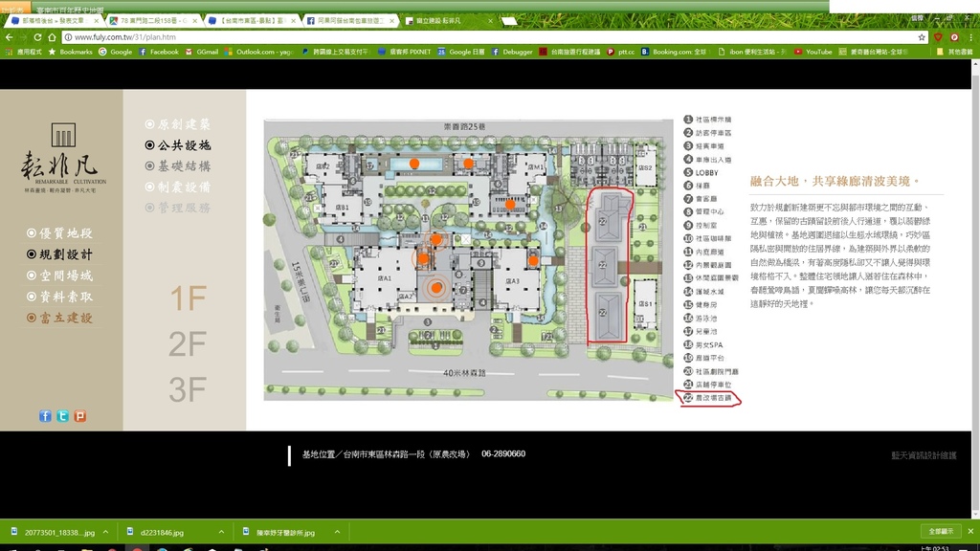The width and height of the screenshot is (980, 551).
Task: Open the 痞客邦 PIXNET bookmark
Action: (405, 52)
